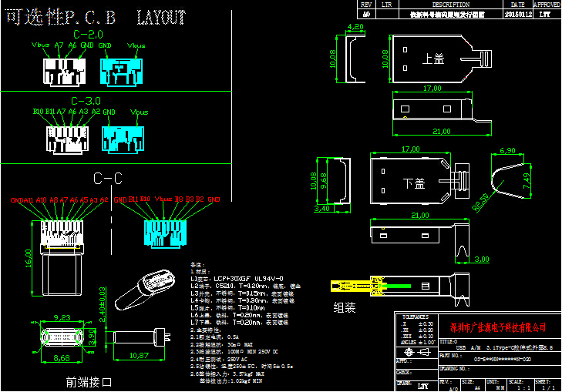Select the 'APPROVED' revision table header

[x=547, y=5]
